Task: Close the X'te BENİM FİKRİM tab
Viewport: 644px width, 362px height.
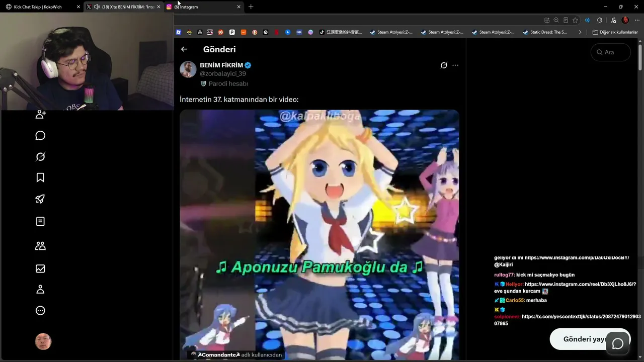Action: tap(158, 7)
